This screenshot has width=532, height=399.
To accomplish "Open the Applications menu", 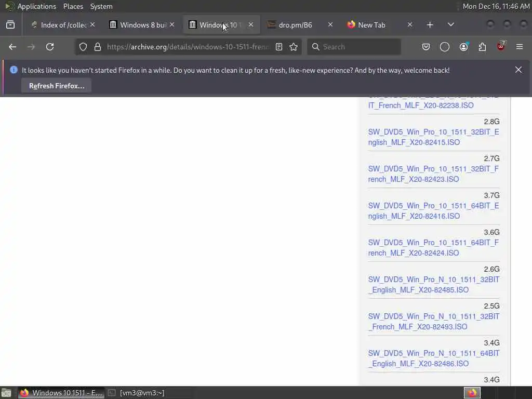I will [x=37, y=6].
